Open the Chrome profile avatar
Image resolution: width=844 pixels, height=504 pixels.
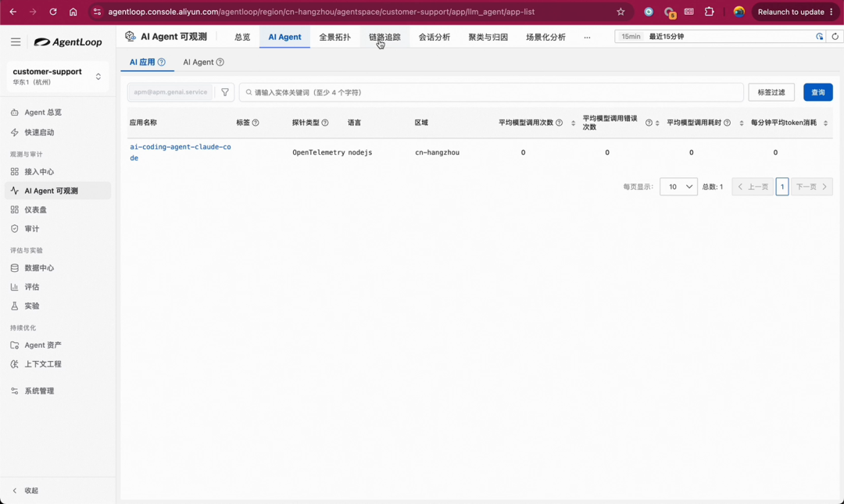click(739, 12)
